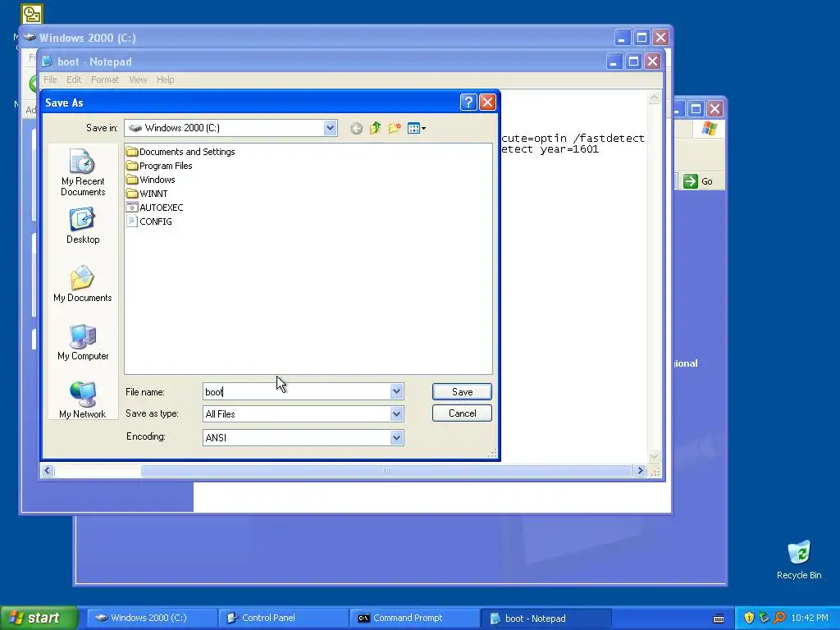
Task: Create a new folder in Save As
Action: click(x=395, y=128)
